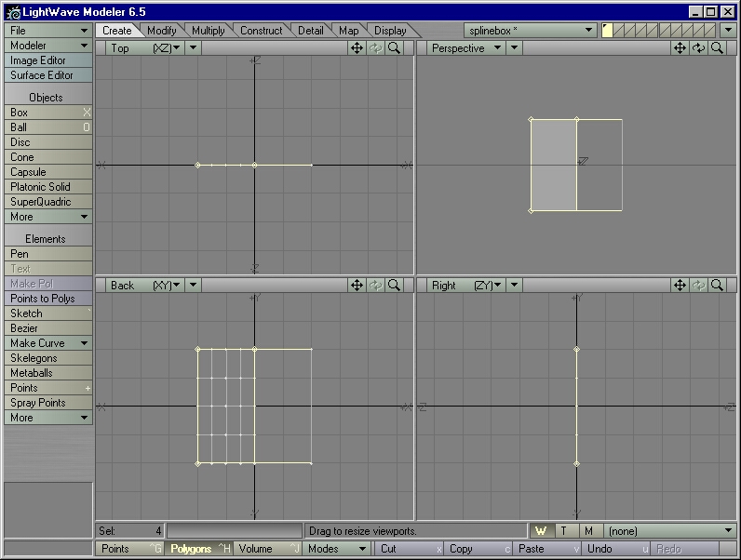Click the Sel count field showing 4
Image resolution: width=741 pixels, height=560 pixels.
click(x=130, y=531)
